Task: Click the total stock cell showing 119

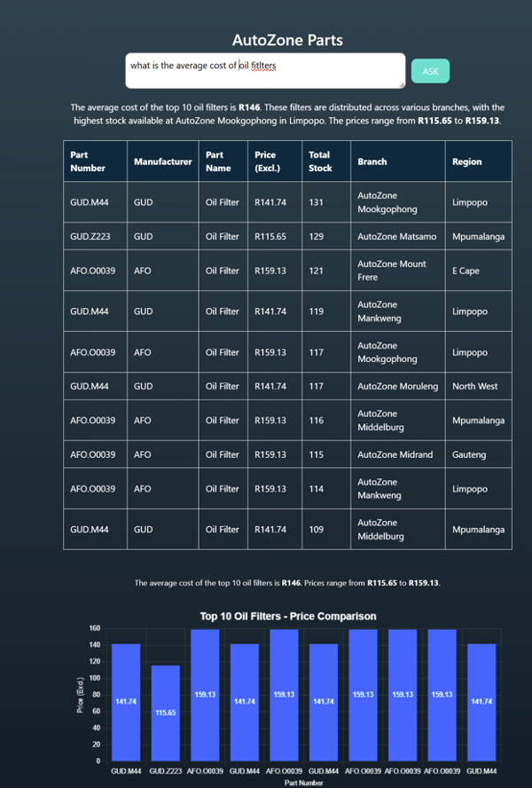Action: point(326,311)
